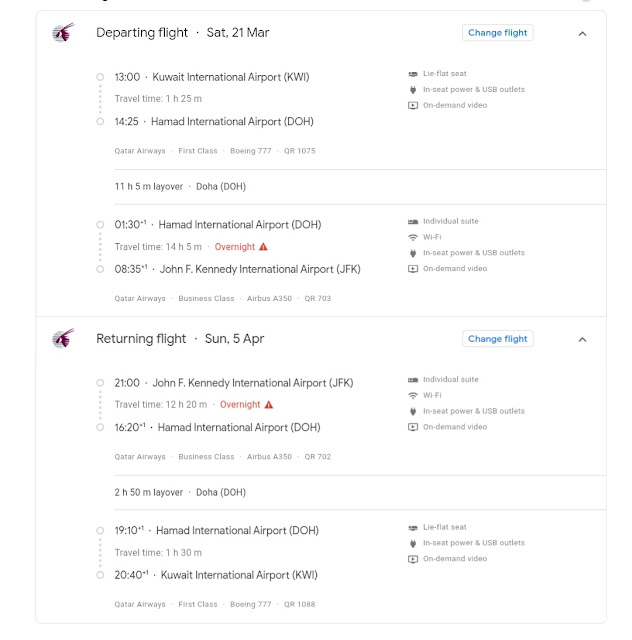The width and height of the screenshot is (632, 640).
Task: Click the red Overnight warning icon on QR 702
Action: tap(269, 404)
